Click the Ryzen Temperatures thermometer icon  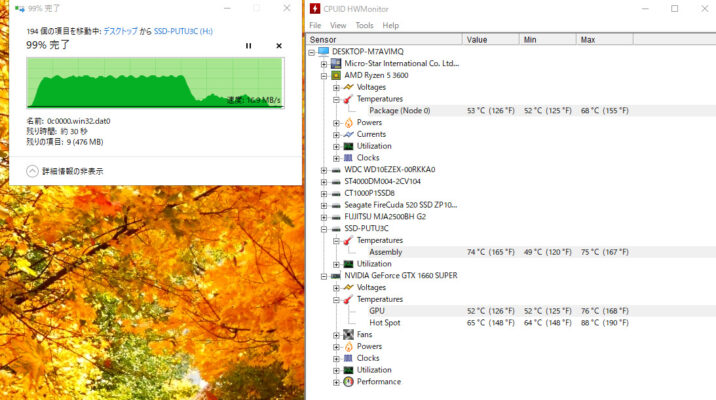pyautogui.click(x=348, y=99)
